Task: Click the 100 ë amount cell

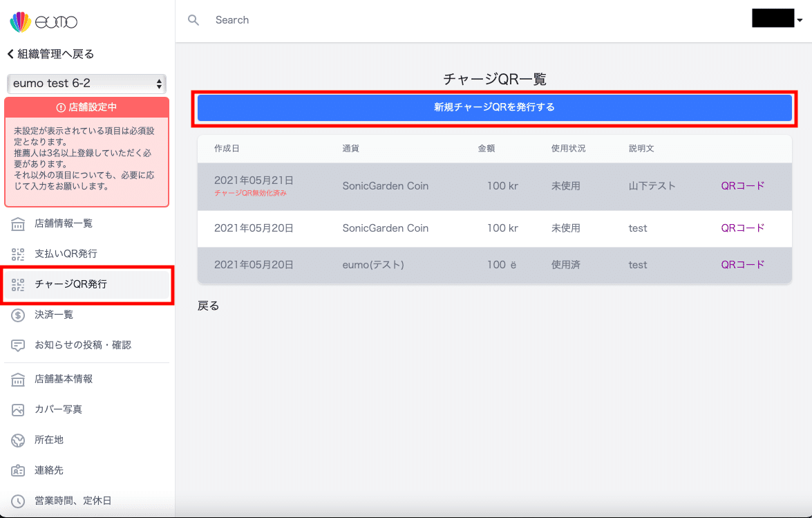Action: [501, 265]
